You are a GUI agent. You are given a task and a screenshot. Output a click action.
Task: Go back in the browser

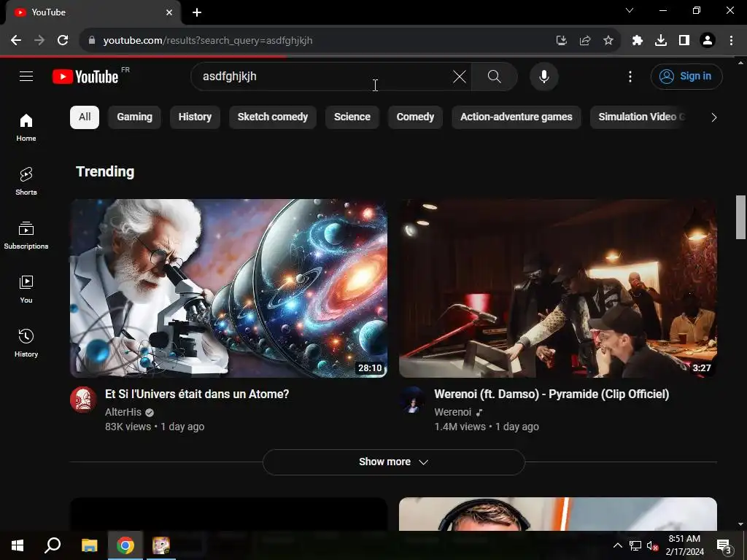pyautogui.click(x=16, y=41)
